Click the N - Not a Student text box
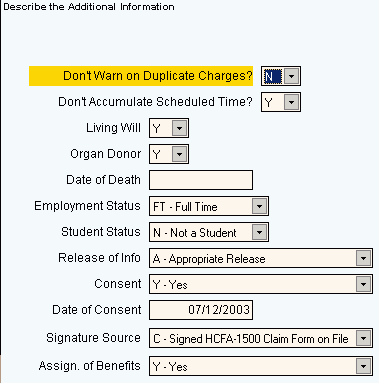 tap(201, 232)
